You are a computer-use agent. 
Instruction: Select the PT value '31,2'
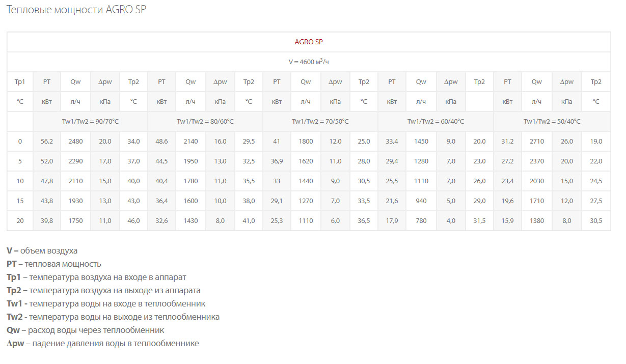pos(508,141)
